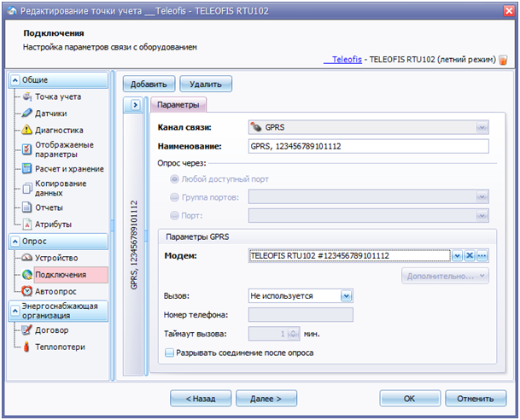Screen dimensions: 520x420
Task: Click the Автоопрос alarm clock icon
Action: coord(26,291)
